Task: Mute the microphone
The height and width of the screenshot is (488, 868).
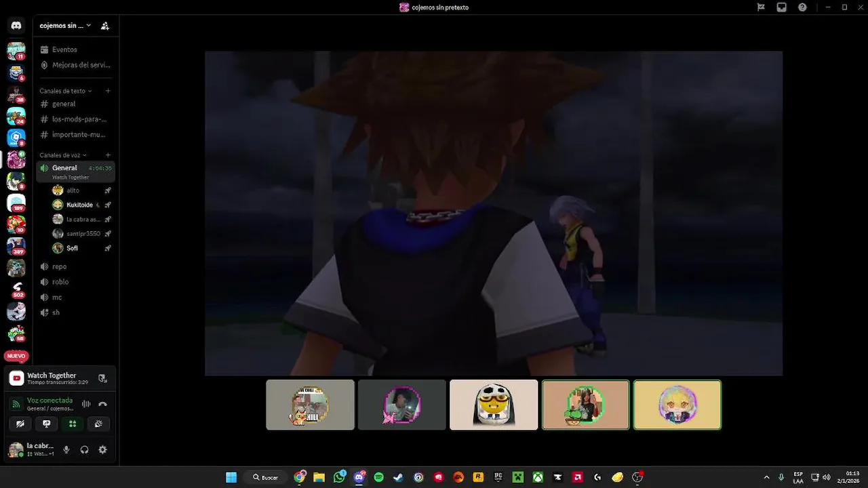Action: click(x=66, y=449)
